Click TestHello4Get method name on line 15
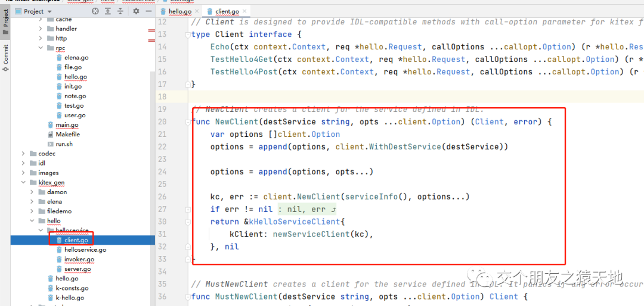The image size is (644, 306). point(241,60)
